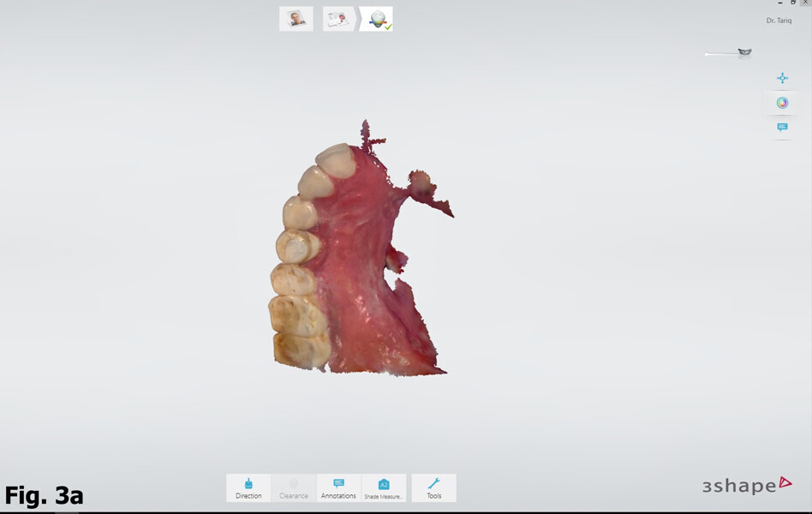This screenshot has height=514, width=812.
Task: Switch to the order form workflow step
Action: point(337,19)
